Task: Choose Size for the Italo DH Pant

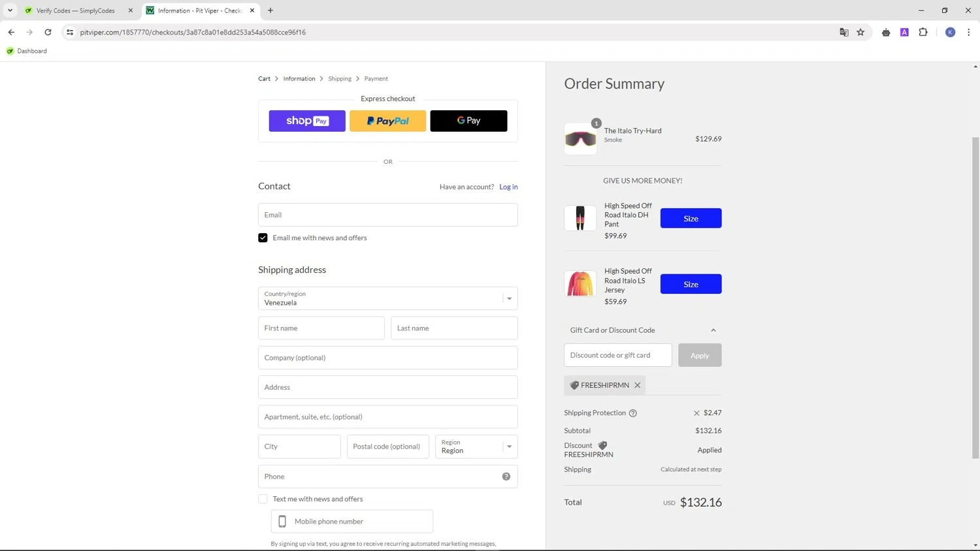Action: (x=691, y=218)
